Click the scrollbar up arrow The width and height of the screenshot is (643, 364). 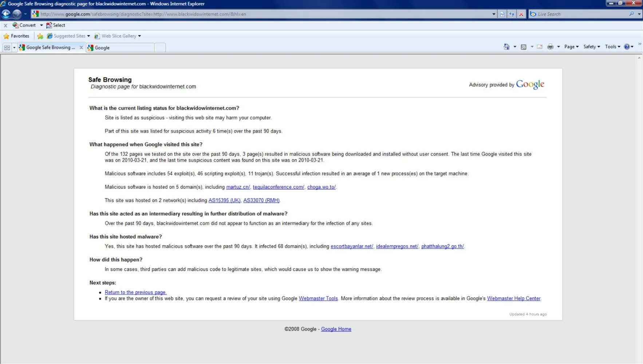[x=639, y=58]
